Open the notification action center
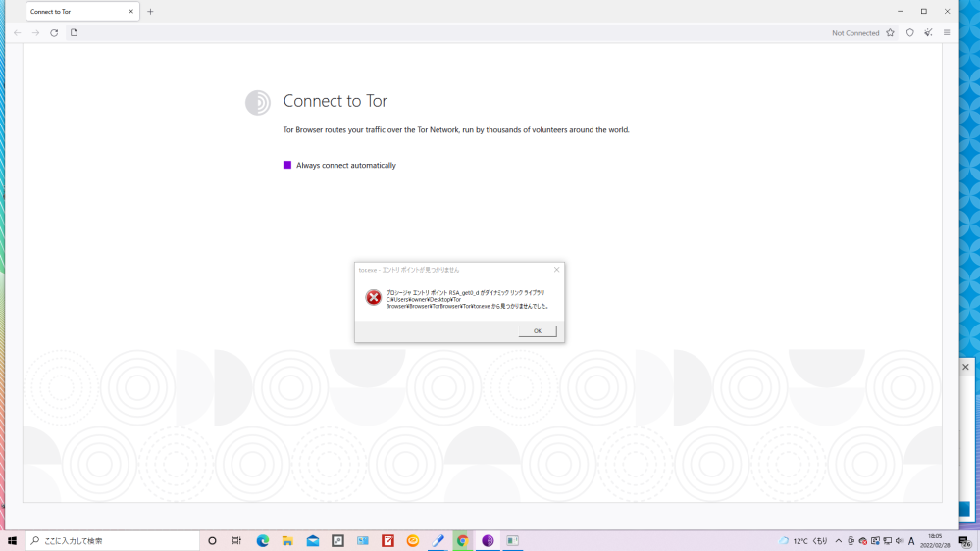This screenshot has width=980, height=551. 965,541
